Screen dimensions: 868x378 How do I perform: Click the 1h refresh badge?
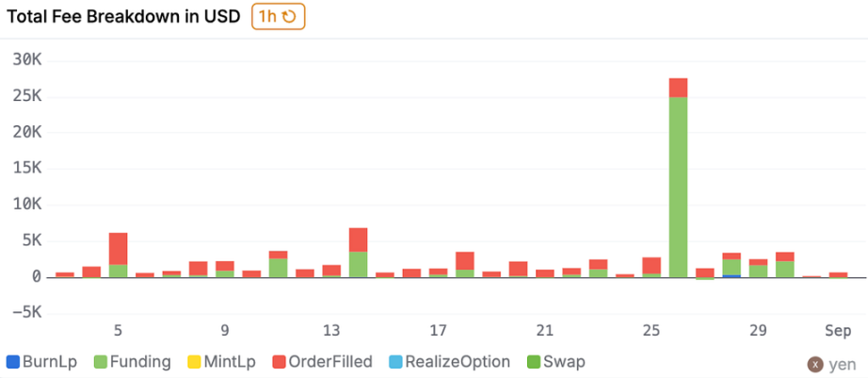278,16
